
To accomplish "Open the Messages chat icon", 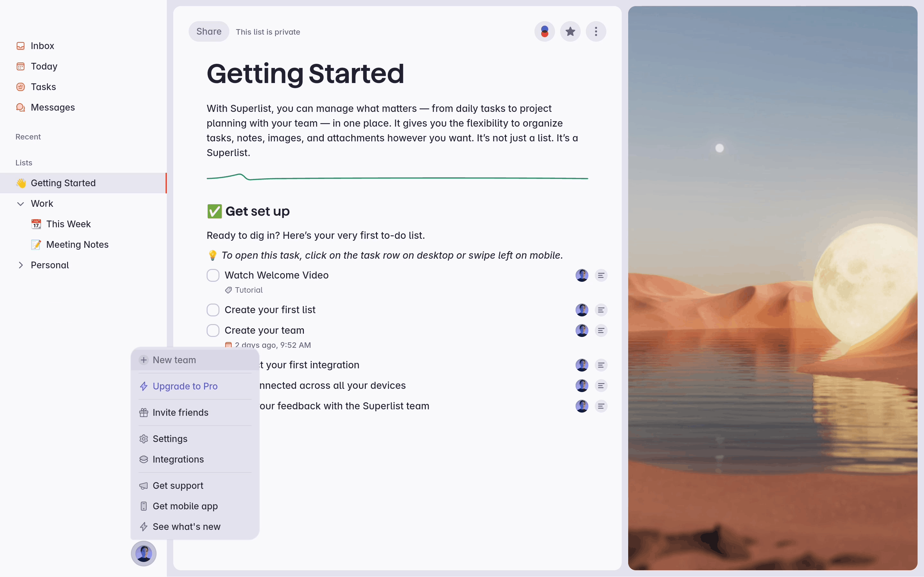I will 21,108.
